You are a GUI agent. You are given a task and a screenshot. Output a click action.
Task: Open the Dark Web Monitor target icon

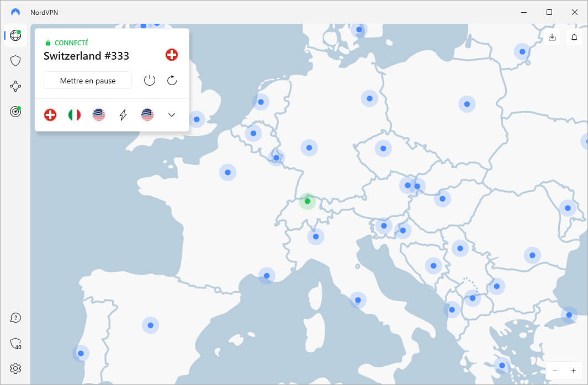[15, 112]
